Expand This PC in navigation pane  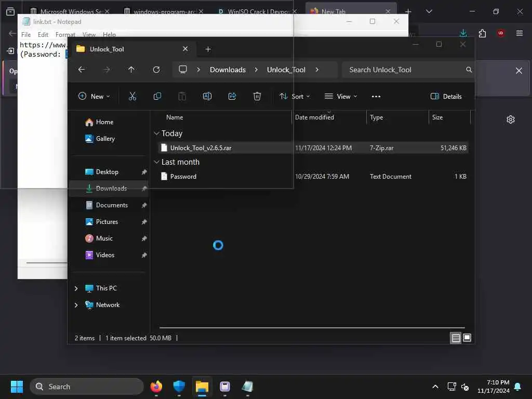click(x=76, y=288)
